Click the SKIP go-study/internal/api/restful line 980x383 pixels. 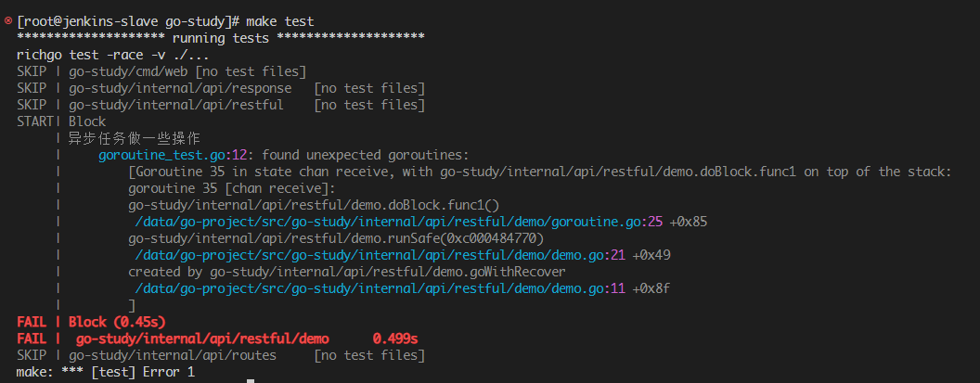pos(221,105)
